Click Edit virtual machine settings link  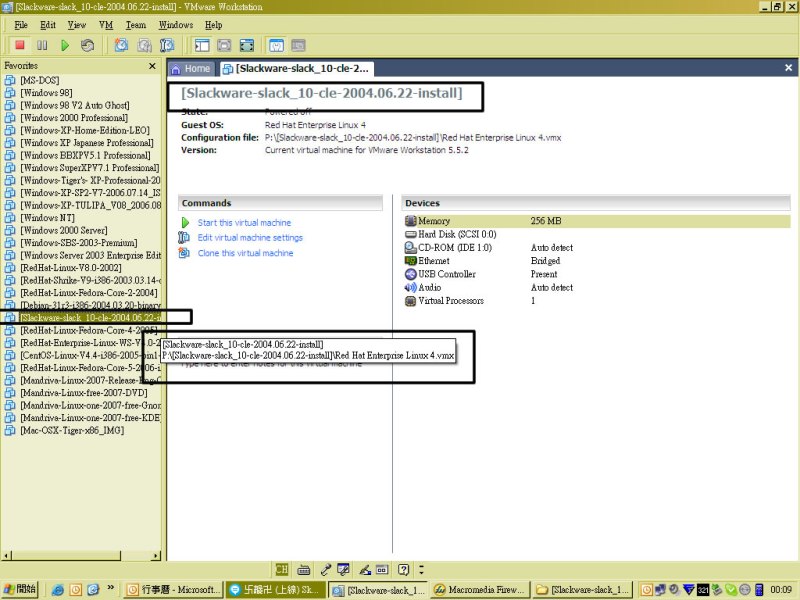pyautogui.click(x=250, y=238)
